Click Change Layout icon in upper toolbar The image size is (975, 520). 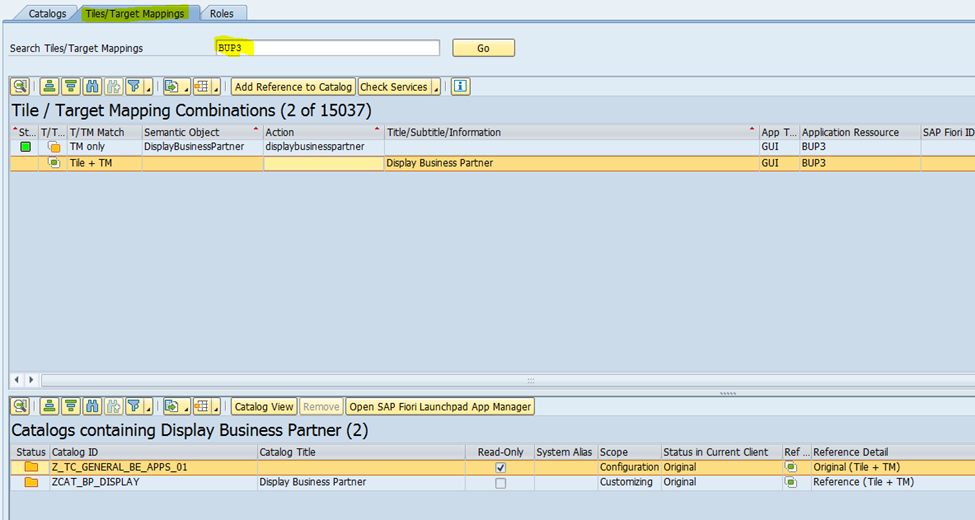click(202, 86)
